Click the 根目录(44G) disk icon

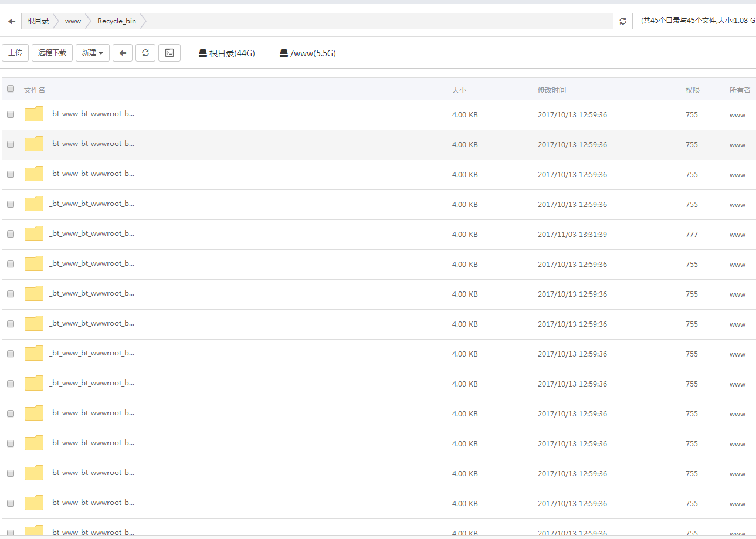click(203, 53)
